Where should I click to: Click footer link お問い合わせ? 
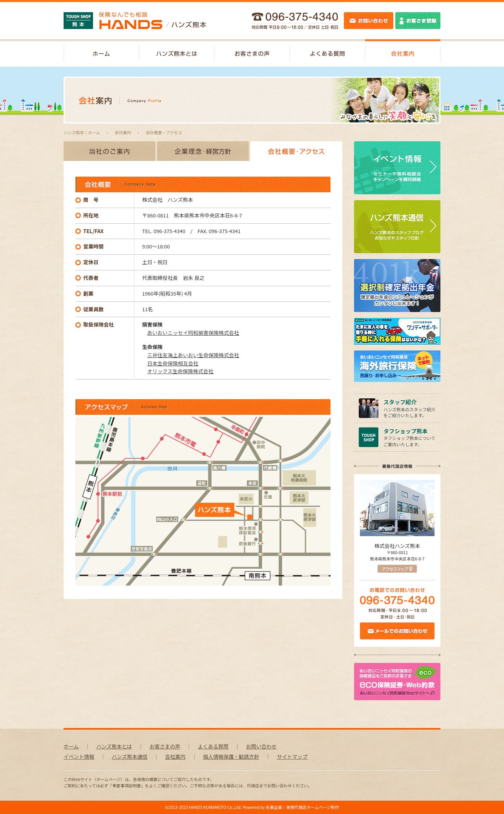point(261,746)
